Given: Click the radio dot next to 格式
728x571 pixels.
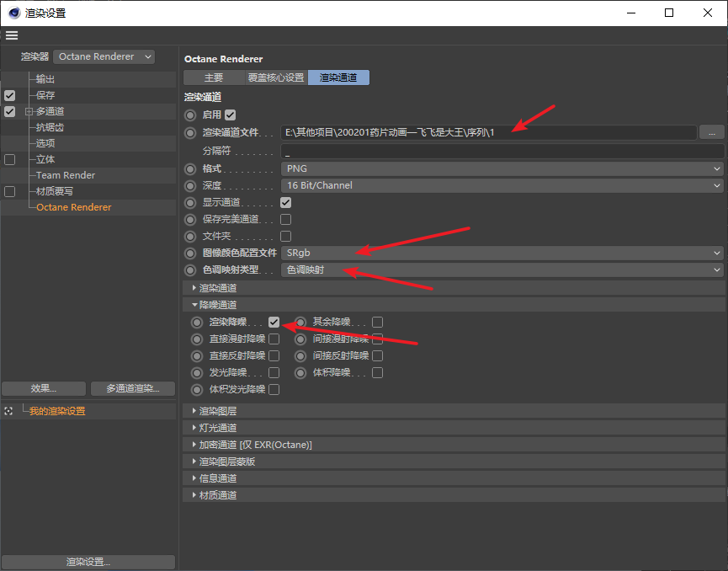Looking at the screenshot, I should pyautogui.click(x=190, y=169).
